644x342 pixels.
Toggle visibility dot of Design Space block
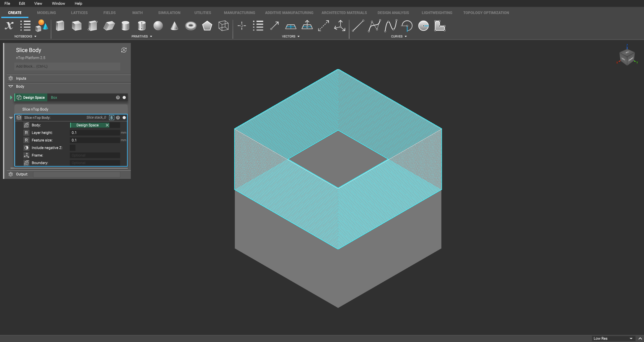coord(124,97)
